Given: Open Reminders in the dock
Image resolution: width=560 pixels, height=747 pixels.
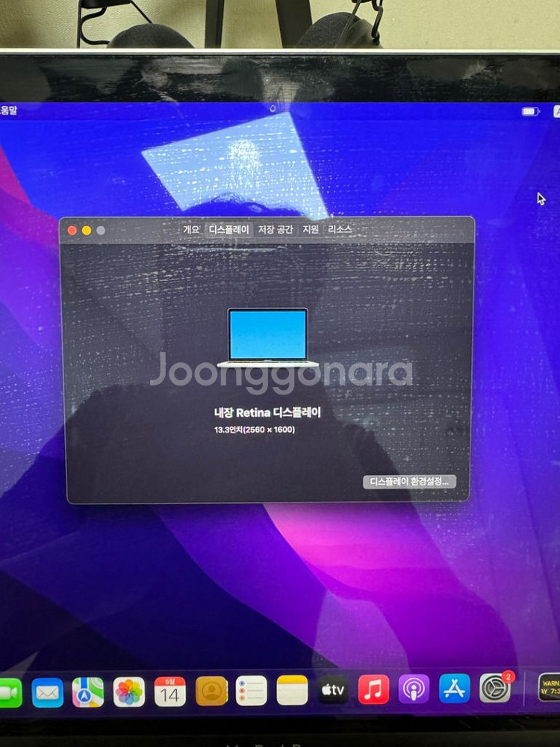Looking at the screenshot, I should (x=252, y=691).
